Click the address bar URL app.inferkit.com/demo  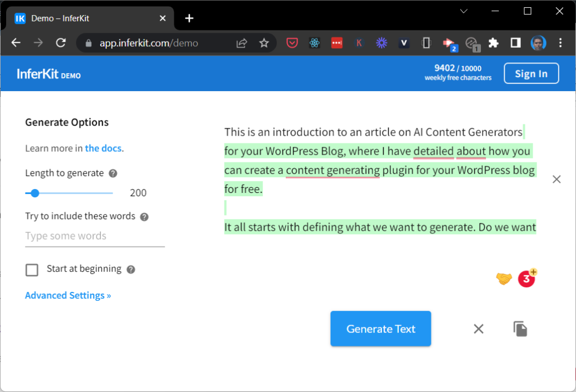(148, 43)
